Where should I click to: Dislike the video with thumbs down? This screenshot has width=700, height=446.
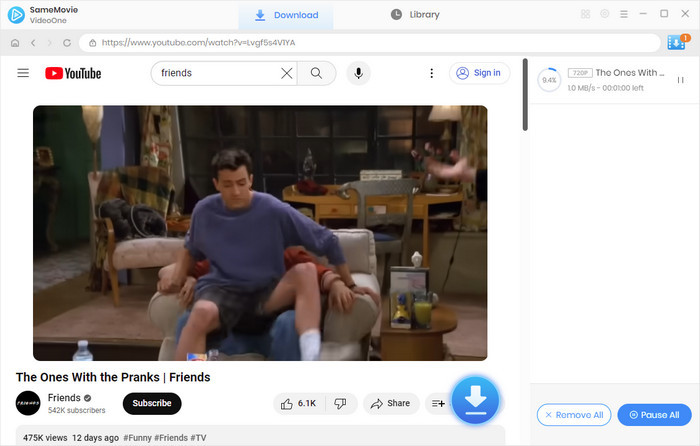click(341, 404)
